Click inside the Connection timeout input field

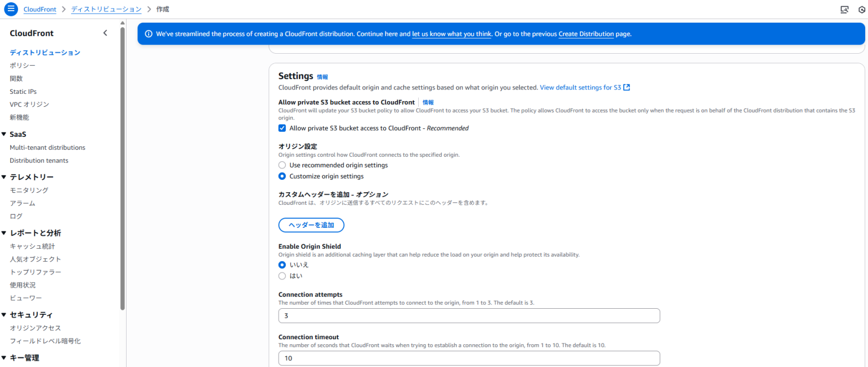pos(469,358)
